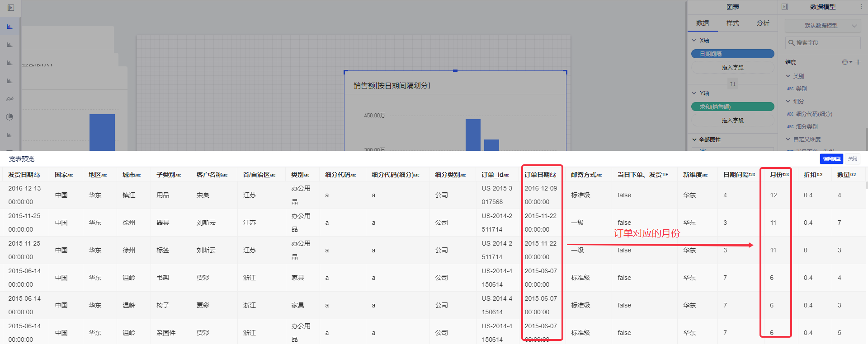Viewport: 868px width, 344px height.
Task: Open the 默认数据模型 dropdown
Action: click(822, 26)
